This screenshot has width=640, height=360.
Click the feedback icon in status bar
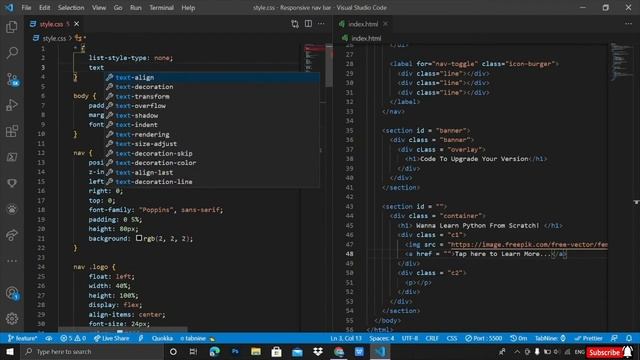pos(614,338)
